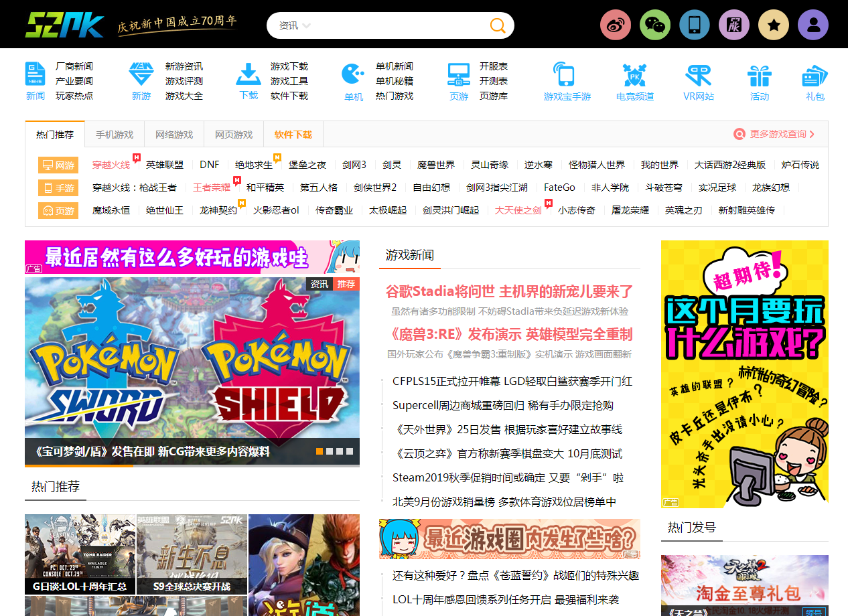The image size is (848, 616).
Task: Open the 礼包 gift pack icon
Action: pyautogui.click(x=815, y=76)
